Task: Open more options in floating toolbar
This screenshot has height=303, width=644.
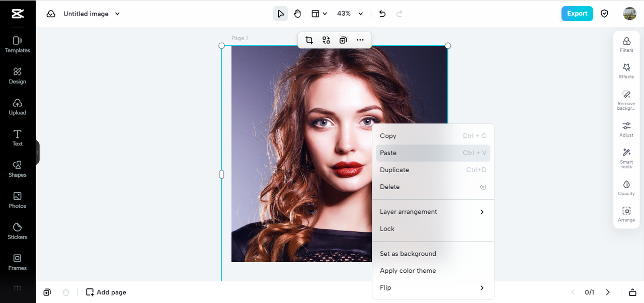Action: click(x=360, y=40)
